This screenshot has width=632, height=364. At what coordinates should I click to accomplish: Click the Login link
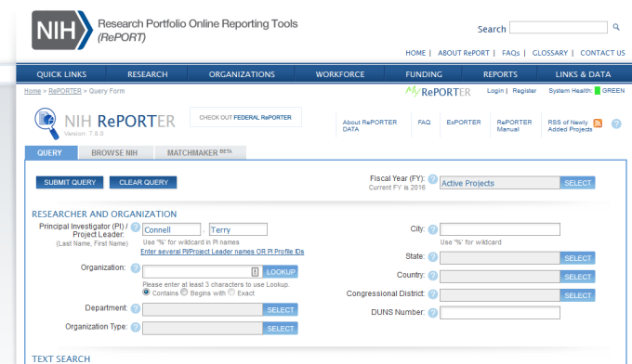[x=495, y=91]
